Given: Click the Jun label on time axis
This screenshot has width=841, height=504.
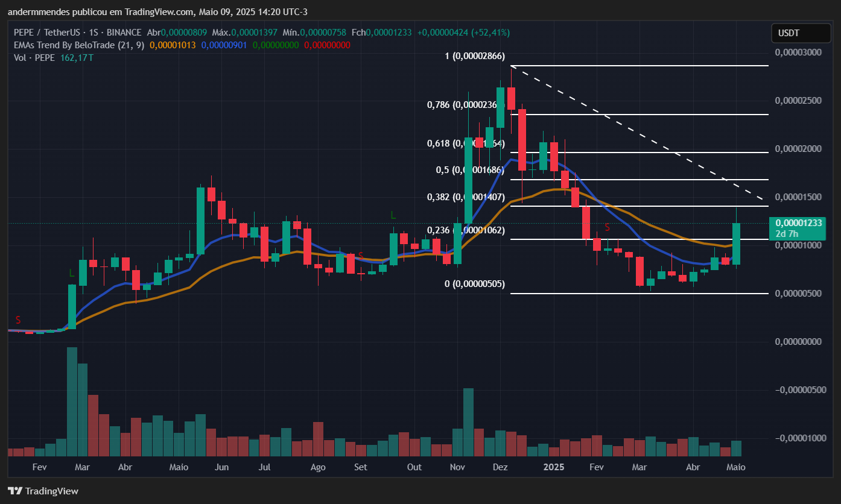Looking at the screenshot, I should coord(221,467).
